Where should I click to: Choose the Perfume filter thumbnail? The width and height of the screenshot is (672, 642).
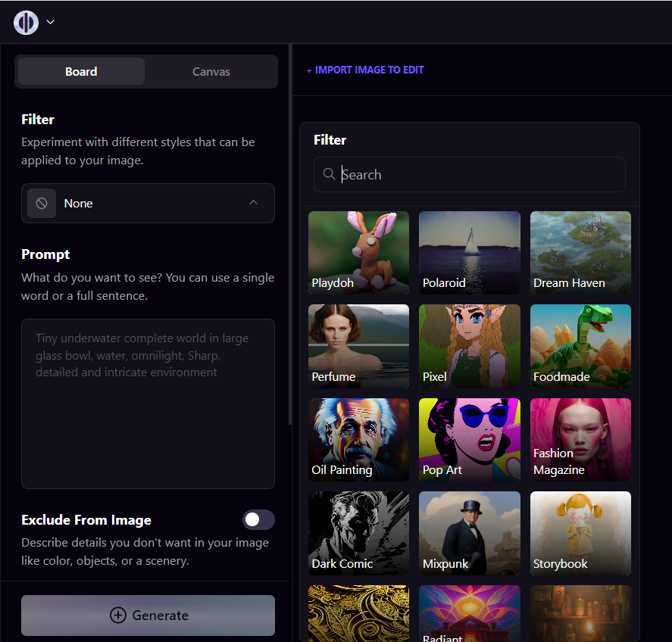[x=358, y=346]
